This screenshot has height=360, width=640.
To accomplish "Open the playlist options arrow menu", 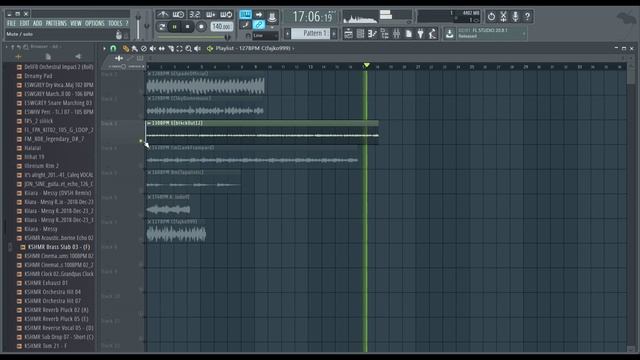I will [x=104, y=49].
